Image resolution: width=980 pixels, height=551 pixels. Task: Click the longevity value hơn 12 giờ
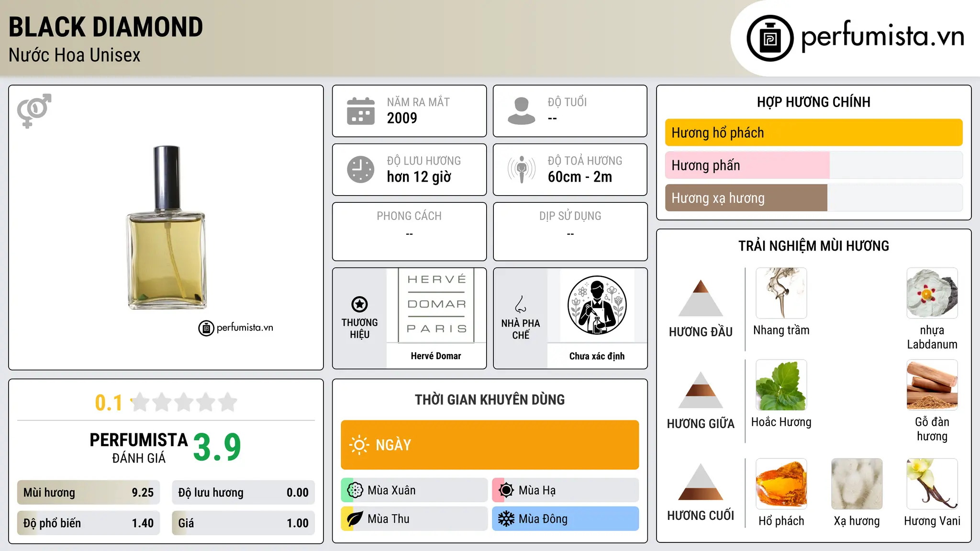419,177
